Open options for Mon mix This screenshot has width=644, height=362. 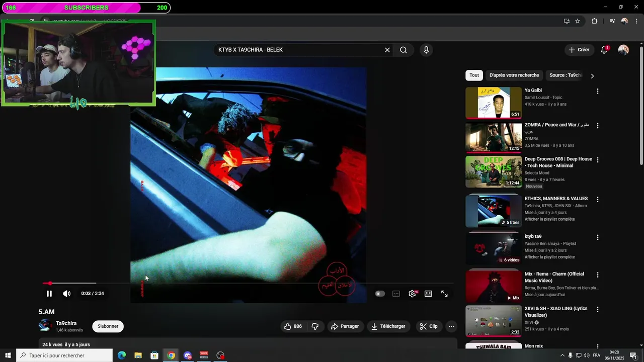coord(598,347)
